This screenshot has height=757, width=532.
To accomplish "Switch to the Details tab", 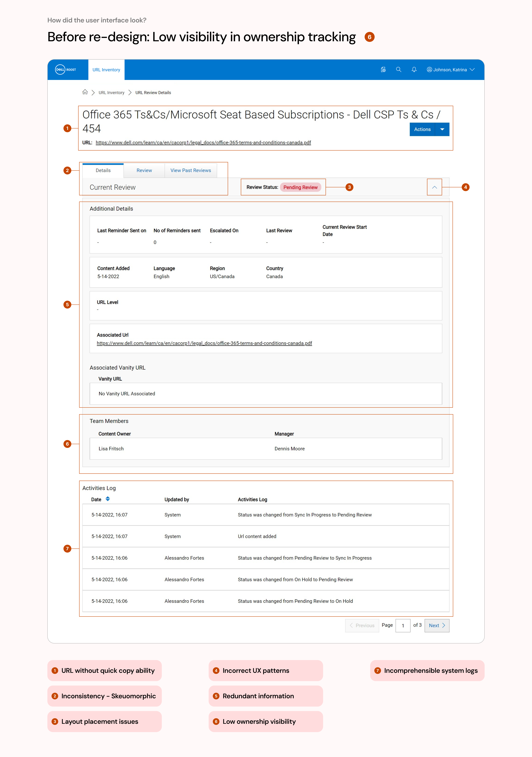I will point(103,170).
